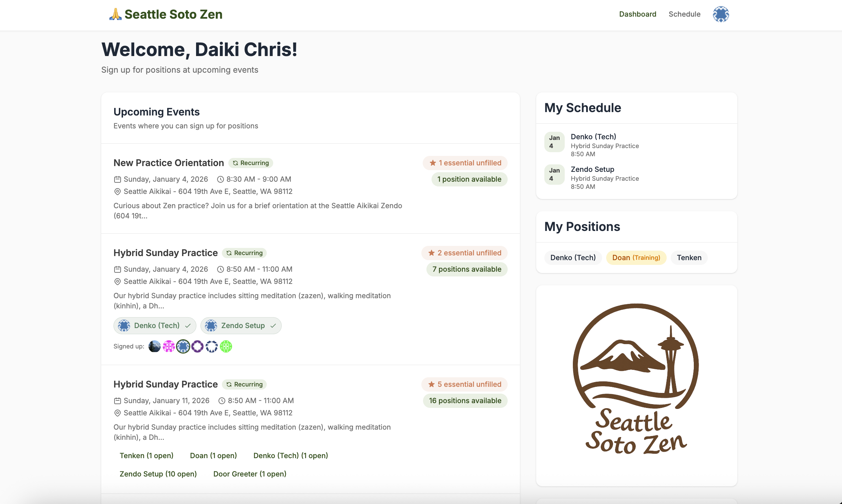
Task: Click the star on '2 essential unfilled' badge
Action: tap(432, 253)
